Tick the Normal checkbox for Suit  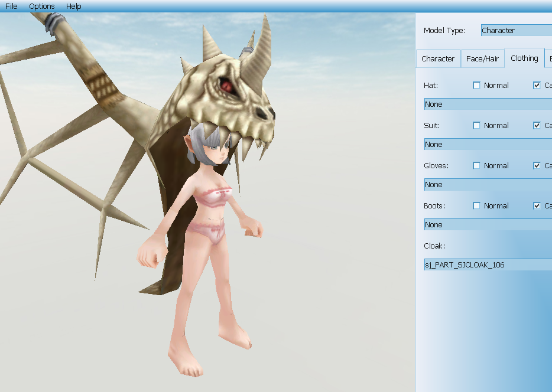click(477, 126)
